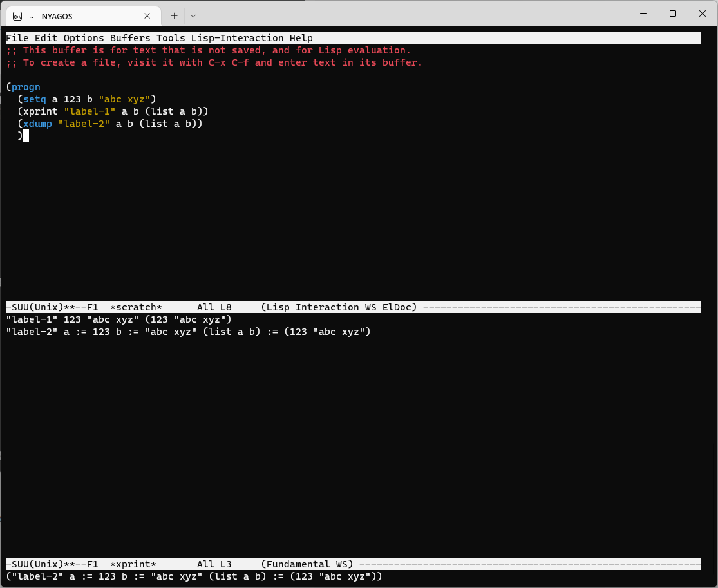This screenshot has height=588, width=718.
Task: Click the echo area message at the bottom
Action: 194,576
